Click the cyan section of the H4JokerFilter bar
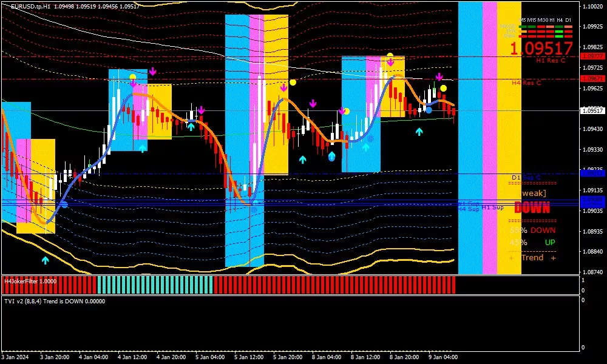 (155, 285)
